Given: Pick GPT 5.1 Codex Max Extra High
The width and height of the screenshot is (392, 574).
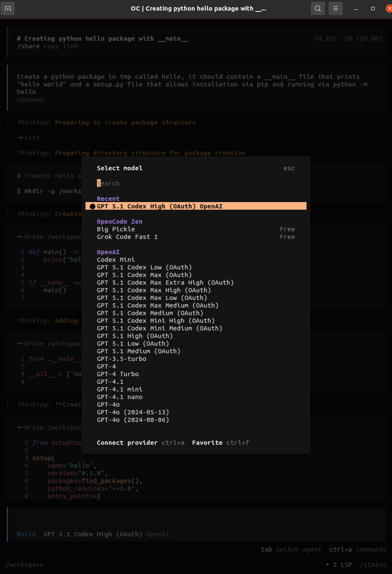Looking at the screenshot, I should pyautogui.click(x=165, y=283).
